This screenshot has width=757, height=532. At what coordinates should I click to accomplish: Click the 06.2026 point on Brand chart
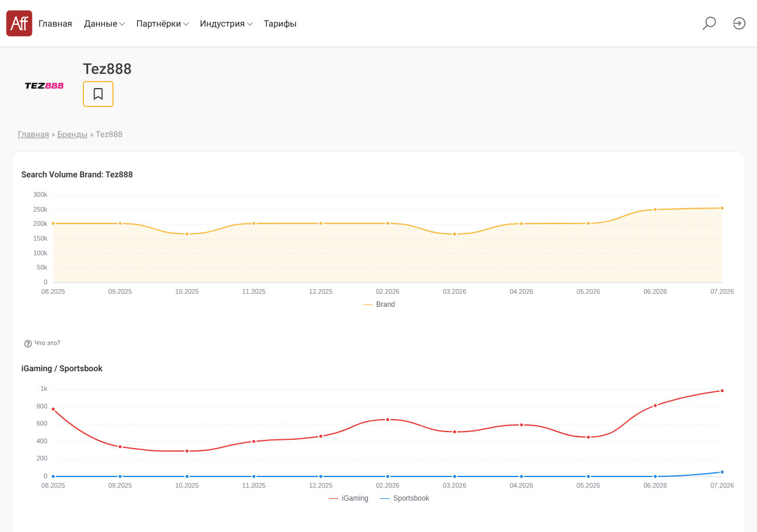[655, 209]
